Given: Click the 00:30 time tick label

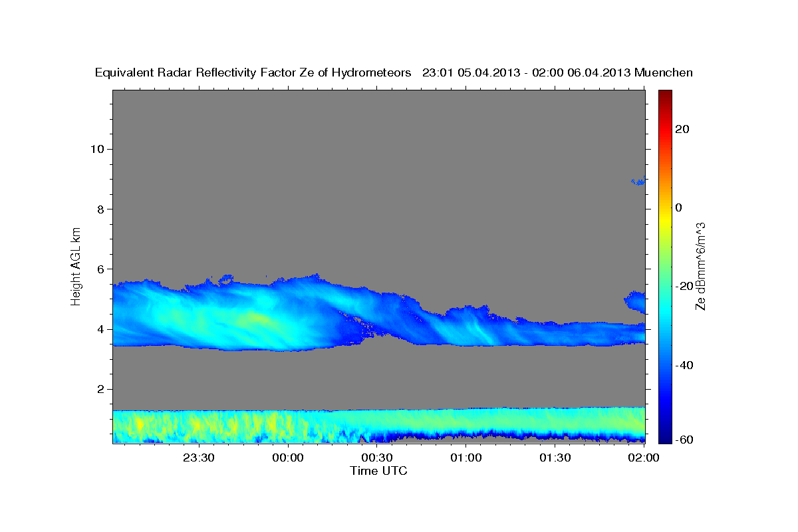Looking at the screenshot, I should [x=377, y=458].
